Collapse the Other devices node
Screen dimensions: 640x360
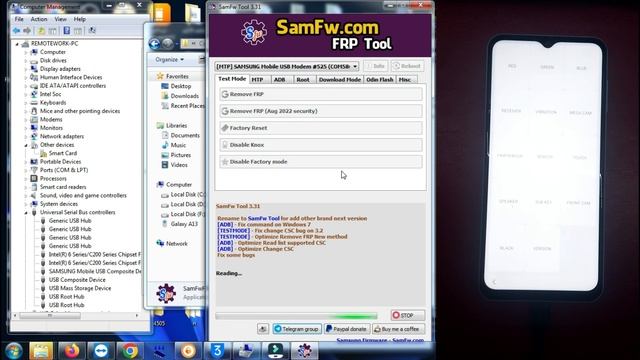(x=26, y=145)
